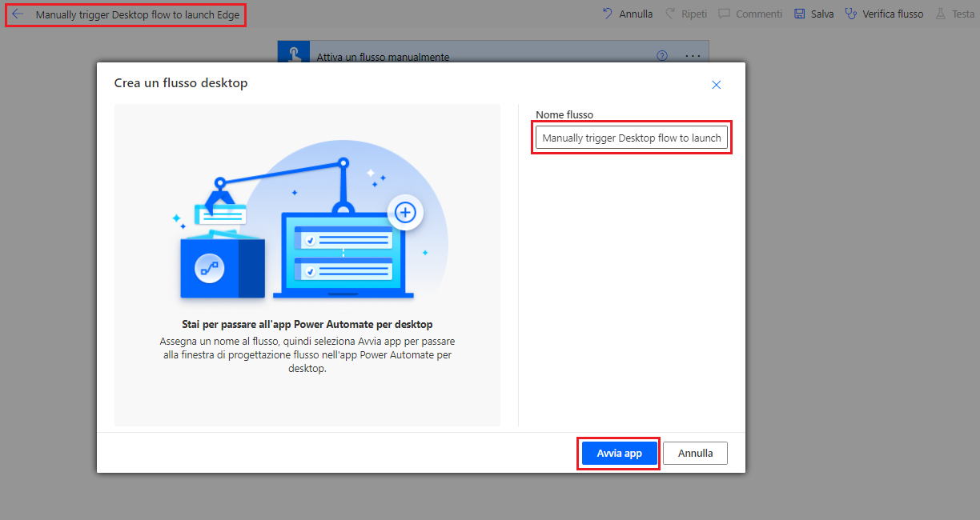Undo with the Annulla toolbar button
This screenshot has height=520, width=980.
[x=627, y=14]
